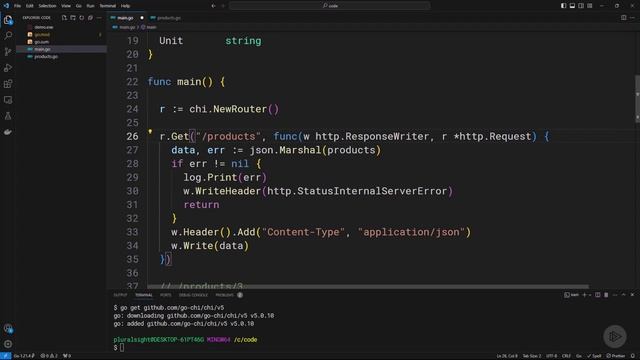Open the Explorer view in activity bar

[x=8, y=20]
